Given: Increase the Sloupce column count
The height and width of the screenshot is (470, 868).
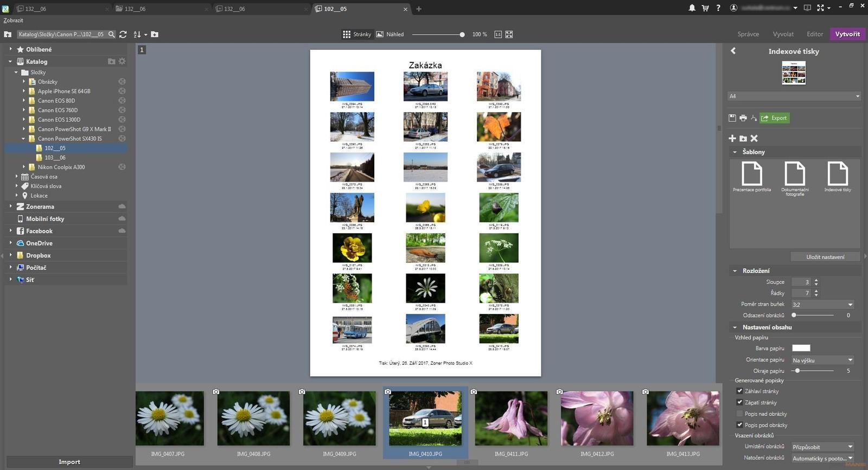Looking at the screenshot, I should click(816, 280).
